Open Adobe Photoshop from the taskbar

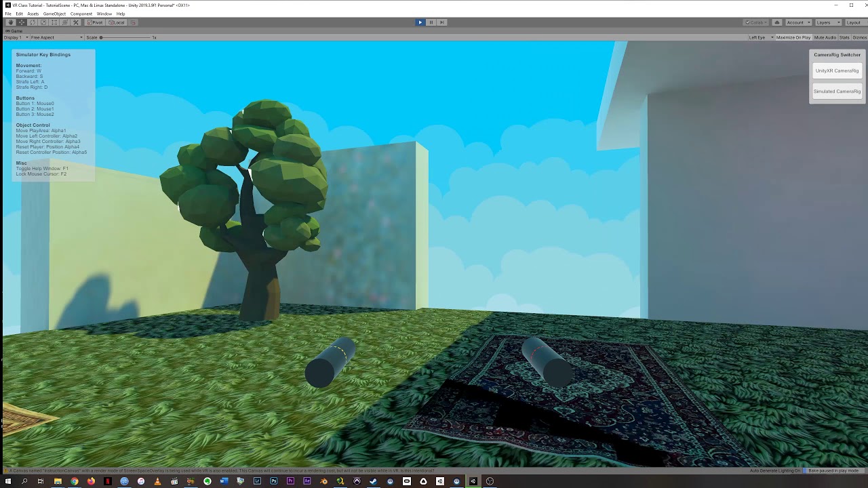[x=273, y=481]
